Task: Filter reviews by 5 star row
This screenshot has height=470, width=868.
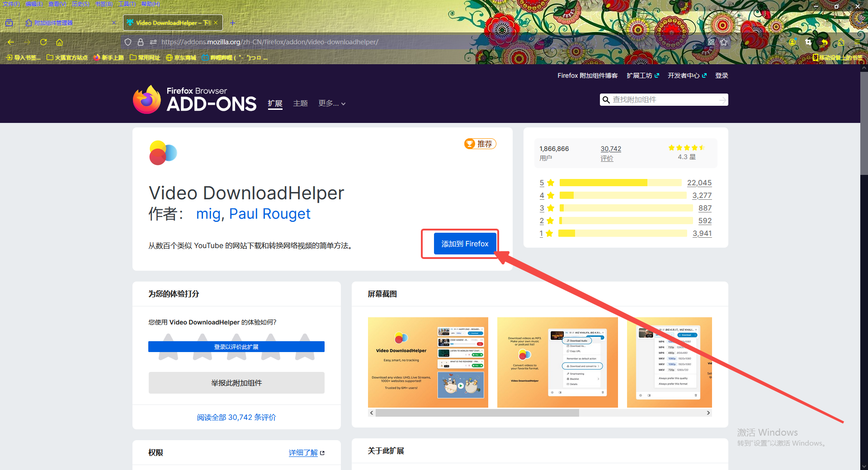Action: tap(626, 183)
